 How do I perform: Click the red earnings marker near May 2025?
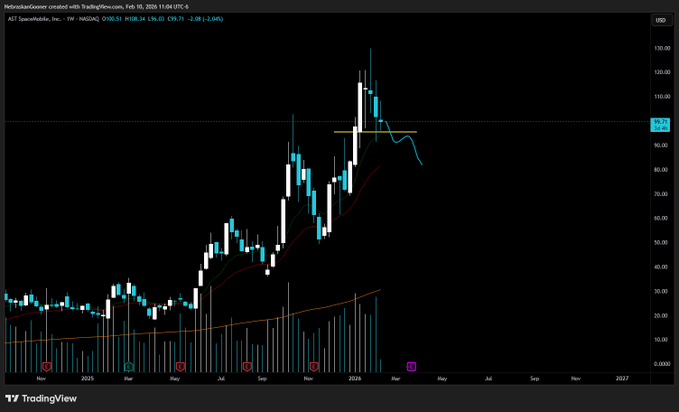tap(180, 366)
